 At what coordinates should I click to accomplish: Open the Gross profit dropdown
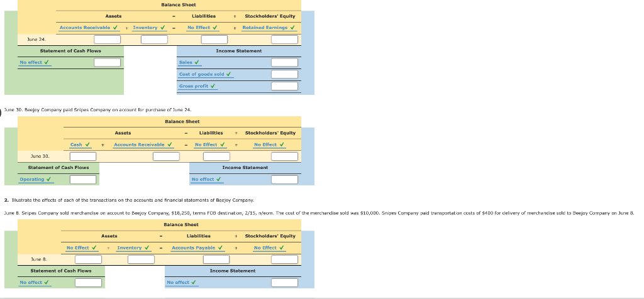[x=197, y=87]
